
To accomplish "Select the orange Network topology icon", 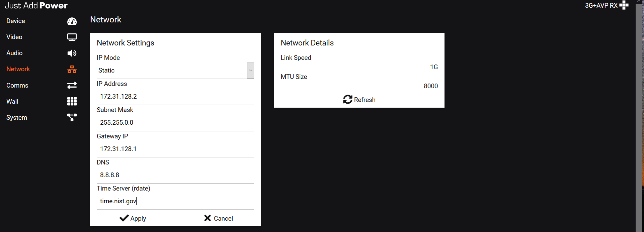I will coord(72,69).
